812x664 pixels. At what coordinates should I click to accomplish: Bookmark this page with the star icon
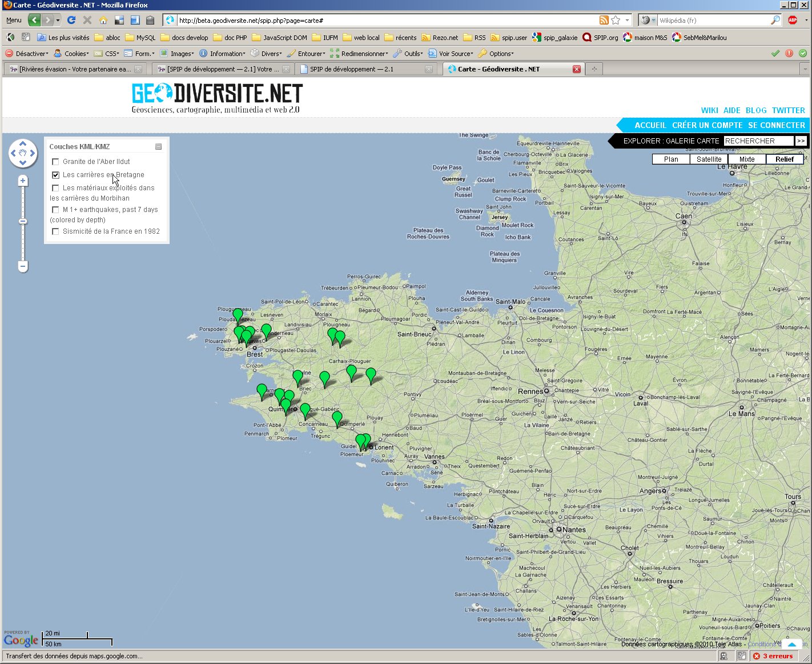[616, 20]
